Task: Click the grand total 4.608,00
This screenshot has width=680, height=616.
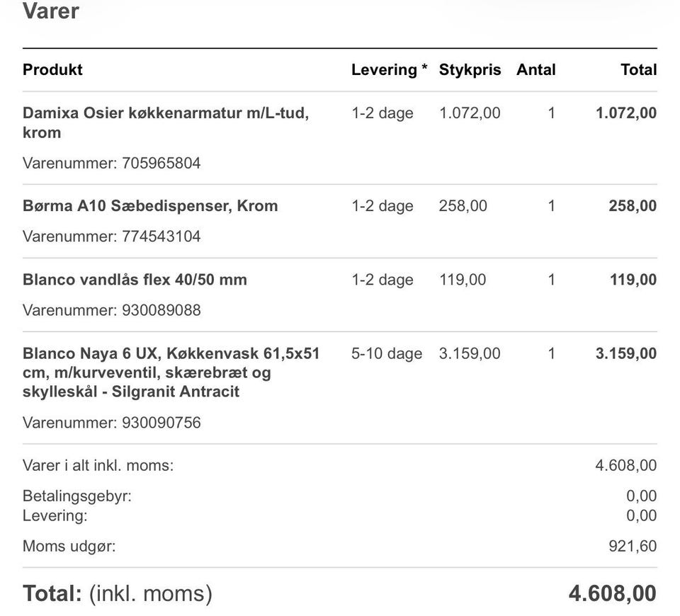Action: point(612,593)
